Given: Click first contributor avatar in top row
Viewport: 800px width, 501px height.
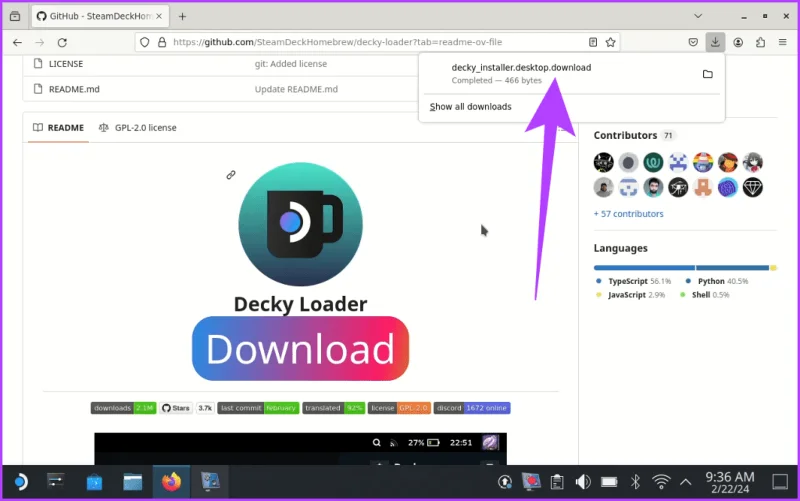Looking at the screenshot, I should coord(604,163).
